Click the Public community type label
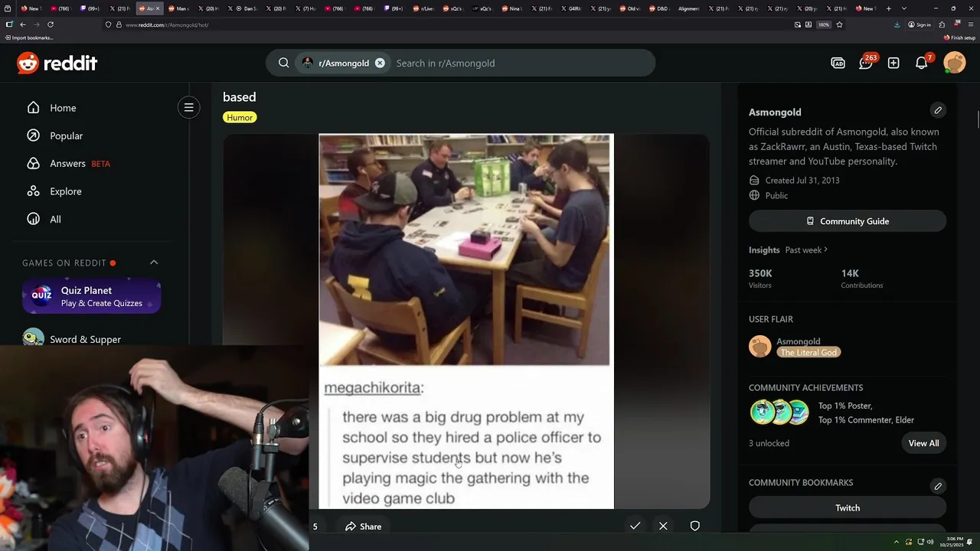Screen dimensions: 980x551 (776, 196)
